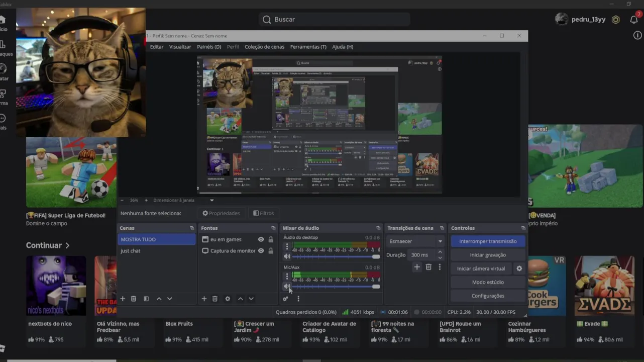
Task: Zoom in OBS preview with plus
Action: 146,200
